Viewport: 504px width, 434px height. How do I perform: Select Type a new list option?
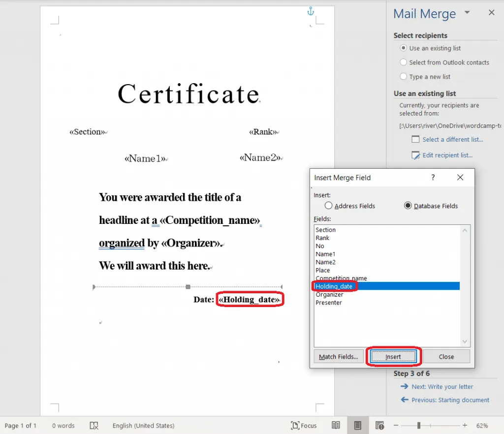tap(404, 77)
